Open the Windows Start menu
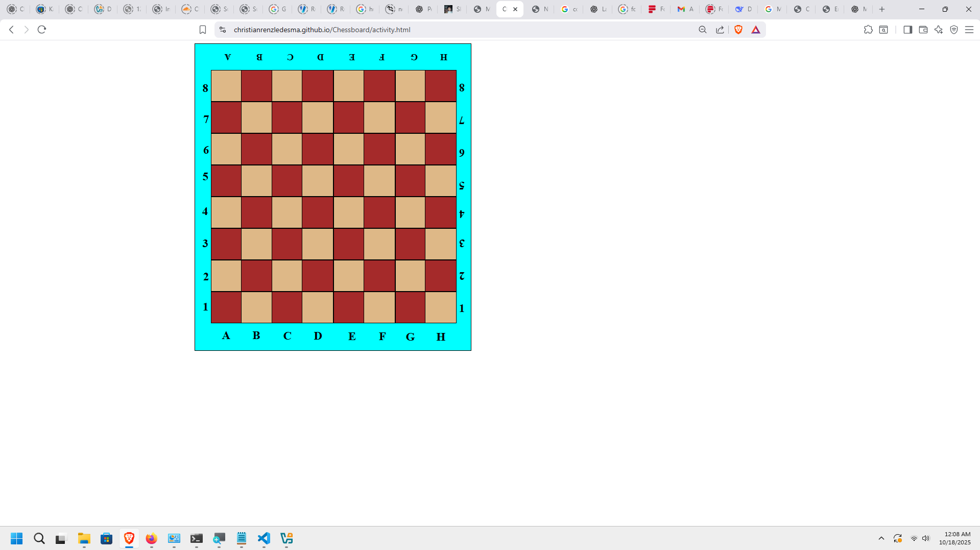The image size is (980, 550). coord(17,538)
